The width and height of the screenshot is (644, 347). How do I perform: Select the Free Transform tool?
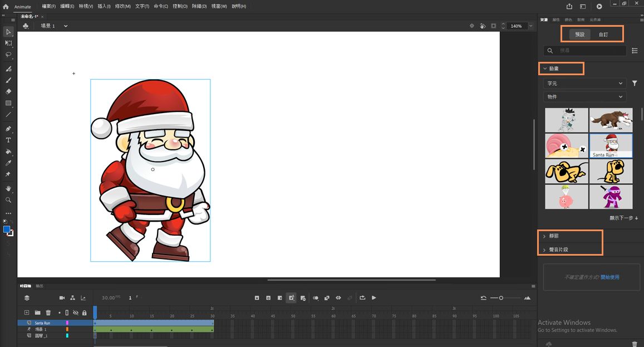[x=8, y=43]
